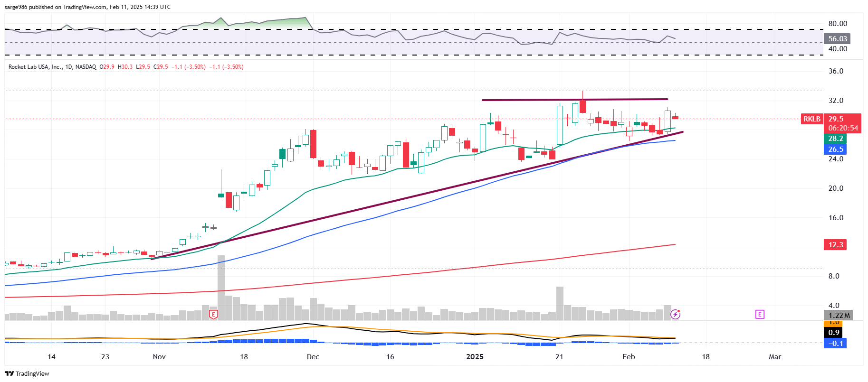
Task: Click the published on TradingView.com header text
Action: point(87,7)
